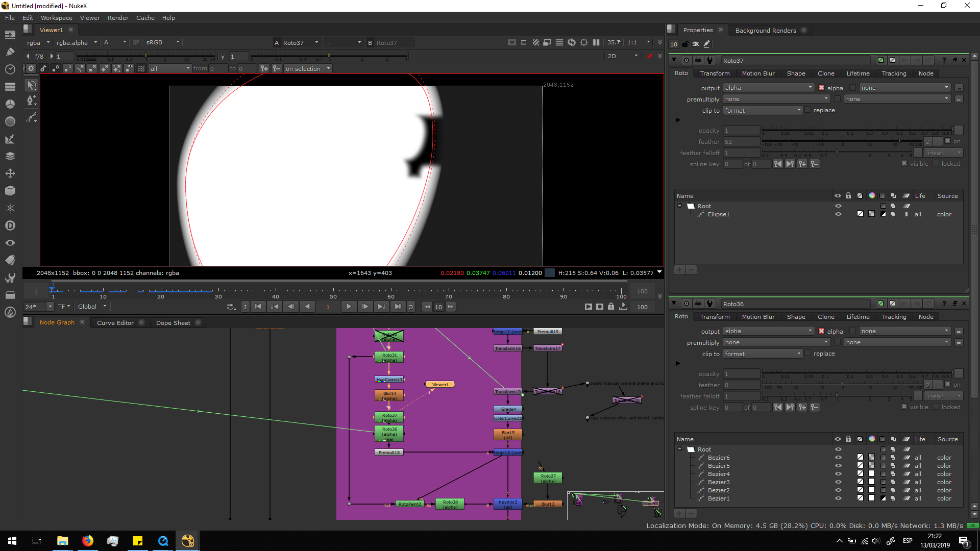Pause the viewer with the pause icon
The height and width of the screenshot is (551, 980).
click(596, 42)
